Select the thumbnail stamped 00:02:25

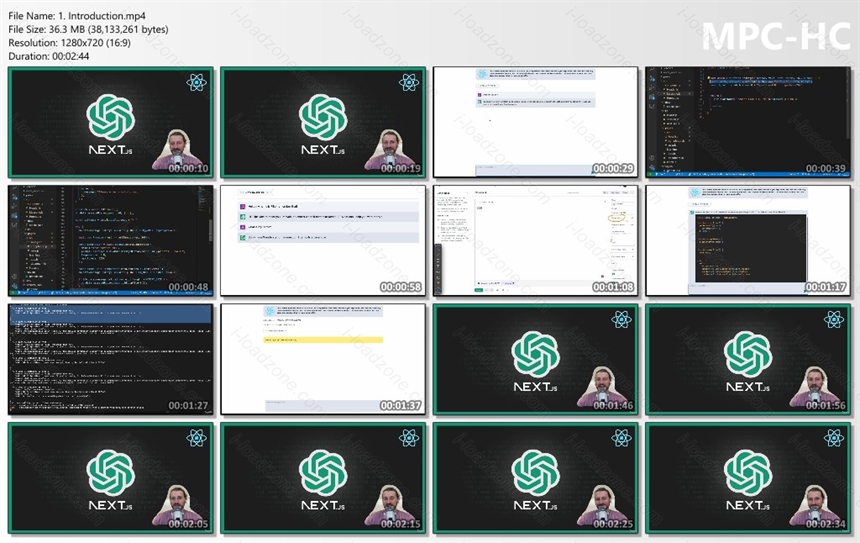pyautogui.click(x=536, y=478)
